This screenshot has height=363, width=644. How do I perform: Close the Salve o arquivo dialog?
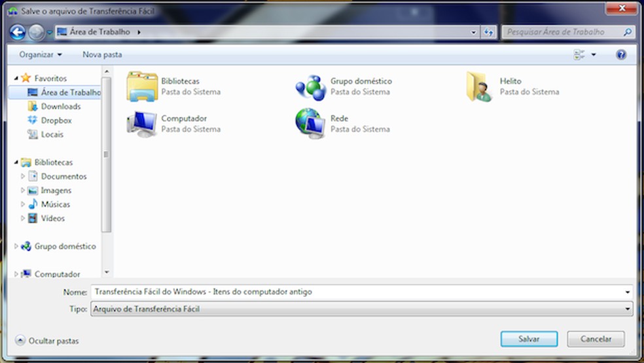click(x=621, y=9)
